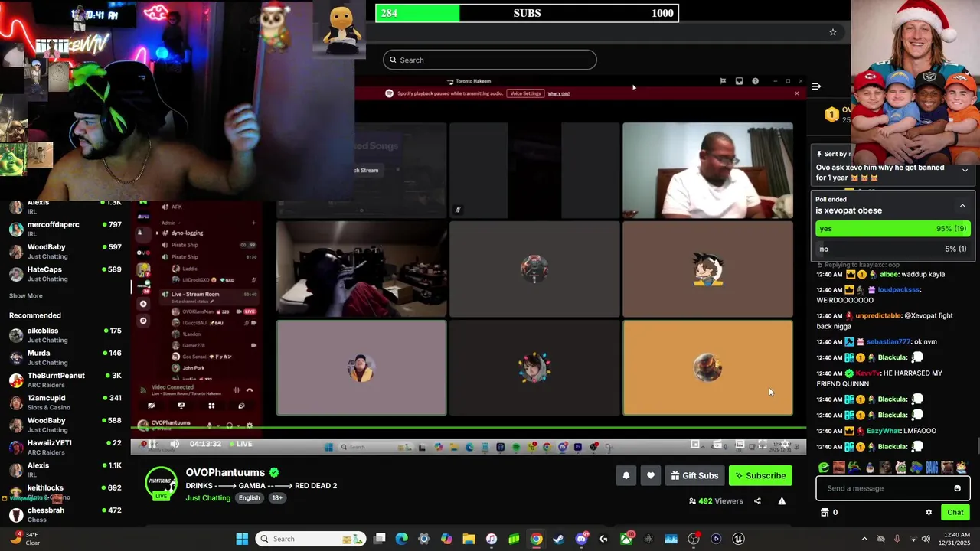This screenshot has height=551, width=980.
Task: Pause the live stream playback
Action: (x=152, y=444)
